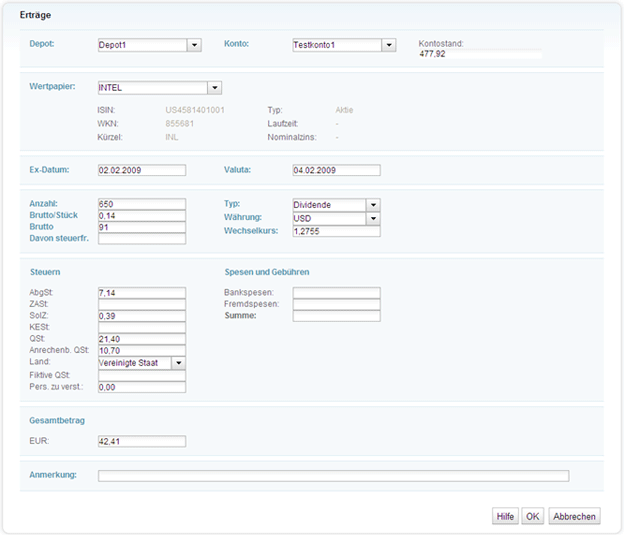Focus the Fremdspesen input field
Screen dimensions: 625x543
[x=336, y=304]
